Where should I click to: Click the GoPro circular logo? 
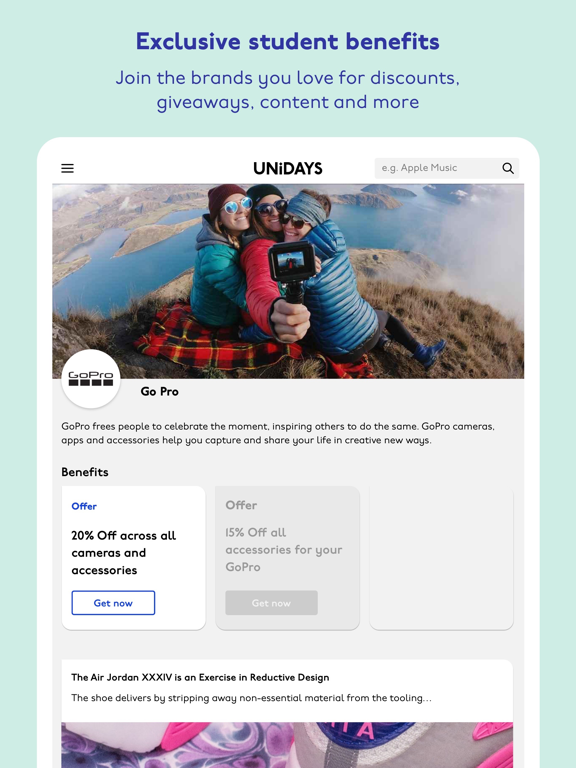tap(91, 379)
